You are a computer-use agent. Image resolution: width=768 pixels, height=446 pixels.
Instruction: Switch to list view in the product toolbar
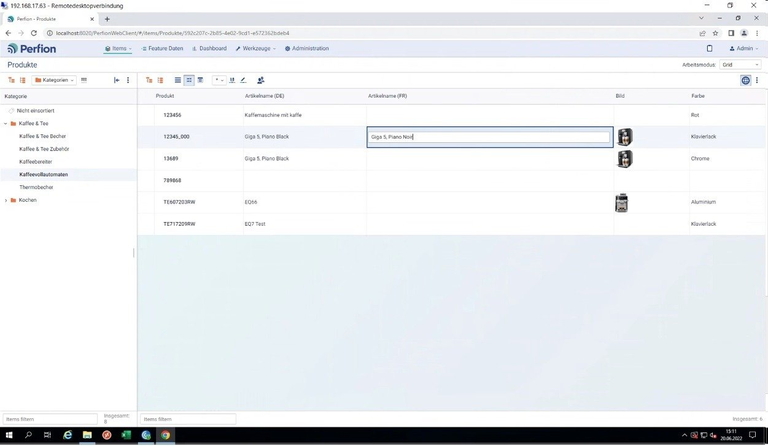click(178, 80)
